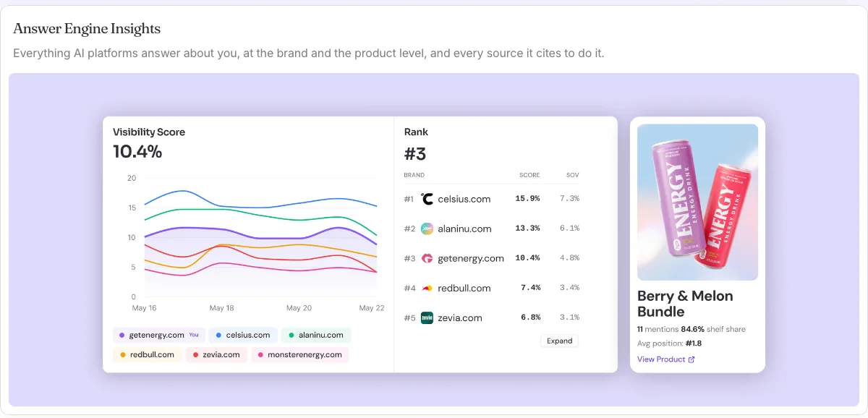868x418 pixels.
Task: Click the 3.1% SOV value
Action: (569, 317)
